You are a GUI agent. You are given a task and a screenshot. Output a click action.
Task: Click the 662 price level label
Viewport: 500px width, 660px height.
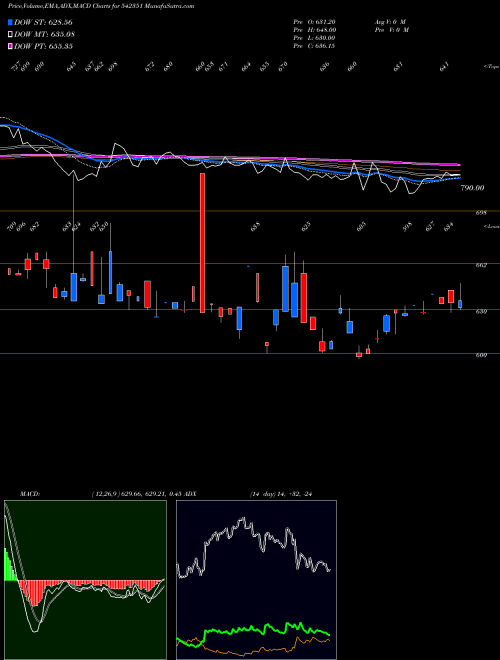(x=481, y=265)
